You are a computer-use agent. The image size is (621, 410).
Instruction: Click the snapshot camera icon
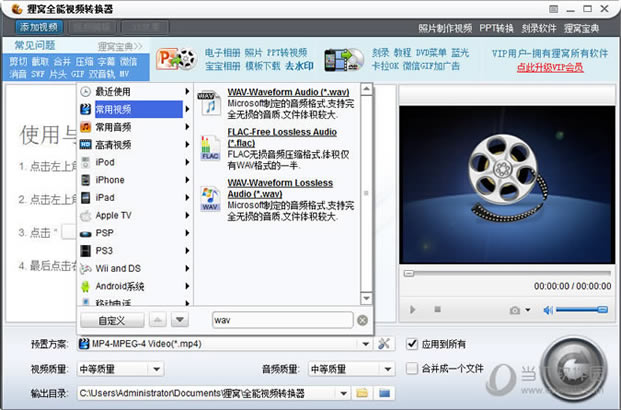tap(515, 310)
